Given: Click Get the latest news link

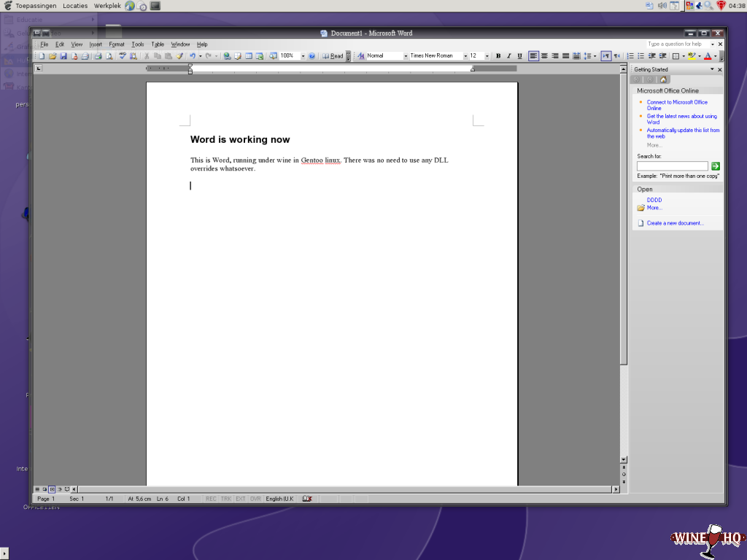Looking at the screenshot, I should [682, 119].
